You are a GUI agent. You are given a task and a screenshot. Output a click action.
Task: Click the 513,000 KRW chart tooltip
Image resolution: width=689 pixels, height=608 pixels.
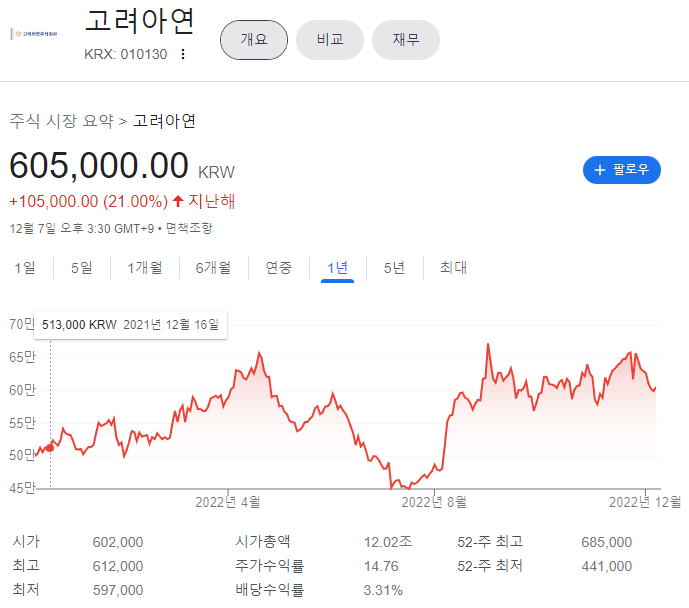click(x=131, y=325)
